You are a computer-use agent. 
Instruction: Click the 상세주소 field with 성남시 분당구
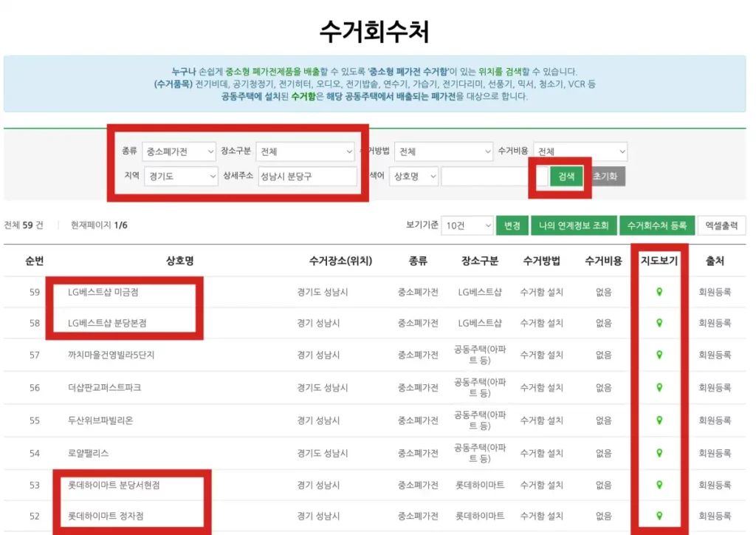tap(308, 176)
